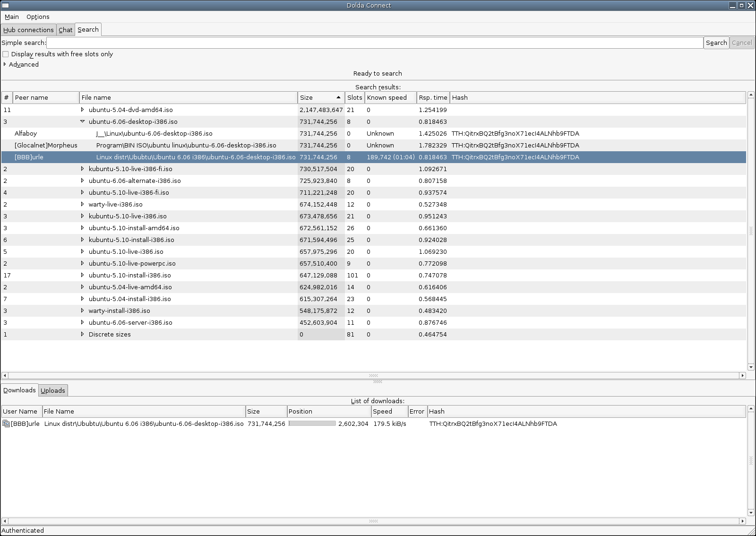Open the Options menu

click(x=38, y=17)
